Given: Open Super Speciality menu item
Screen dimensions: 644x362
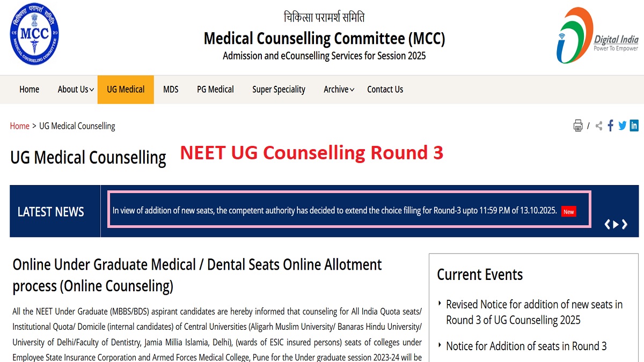Looking at the screenshot, I should click(279, 90).
